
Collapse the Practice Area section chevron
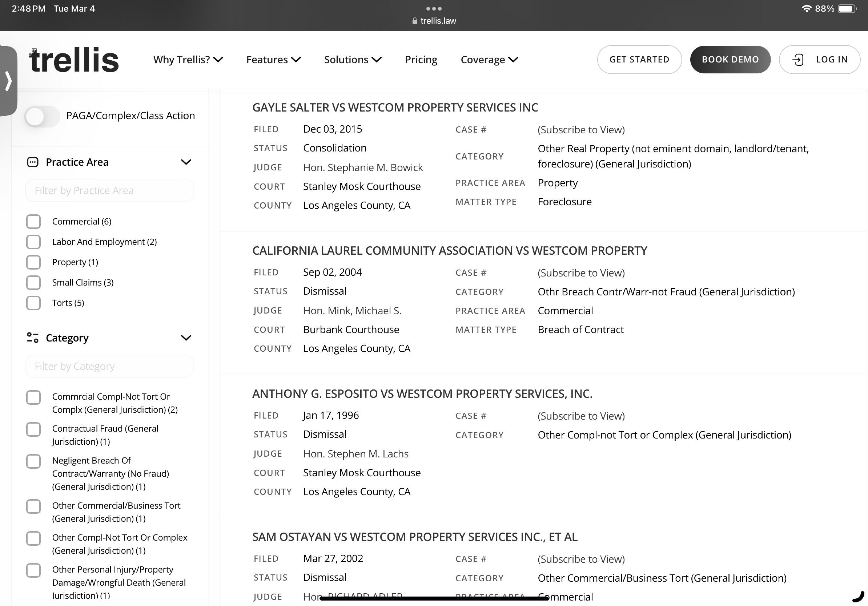186,162
